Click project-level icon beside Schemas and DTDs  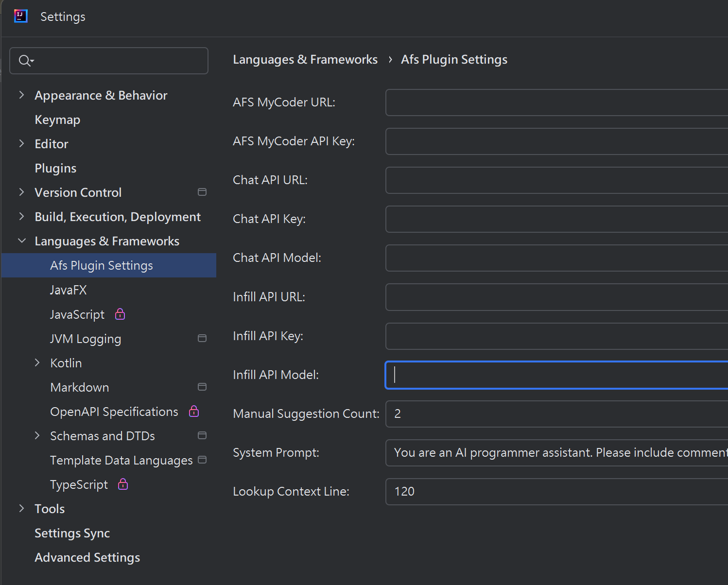point(202,435)
